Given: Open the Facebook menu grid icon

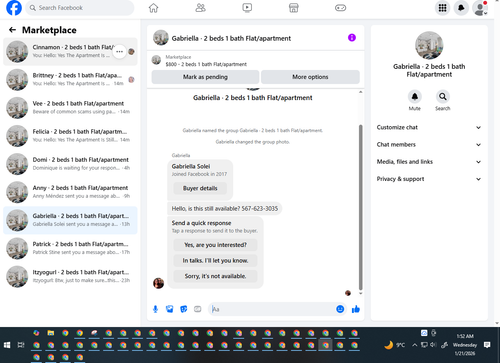Looking at the screenshot, I should [442, 8].
